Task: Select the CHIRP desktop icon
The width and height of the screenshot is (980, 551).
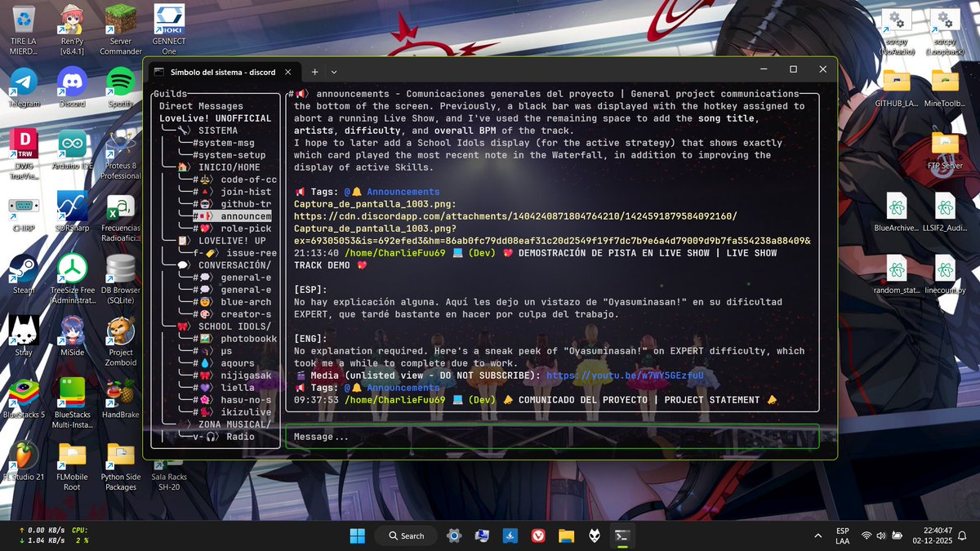Action: pyautogui.click(x=24, y=213)
